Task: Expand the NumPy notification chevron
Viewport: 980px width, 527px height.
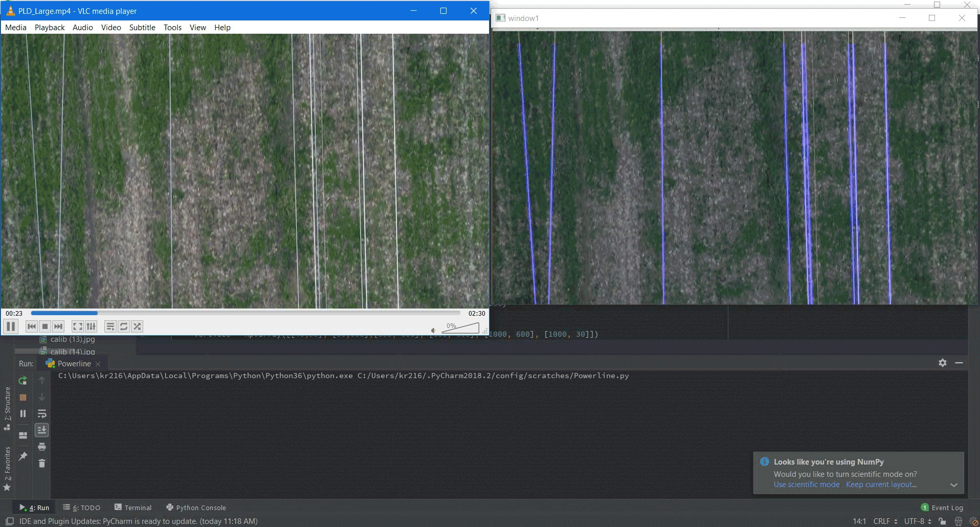Action: [953, 485]
